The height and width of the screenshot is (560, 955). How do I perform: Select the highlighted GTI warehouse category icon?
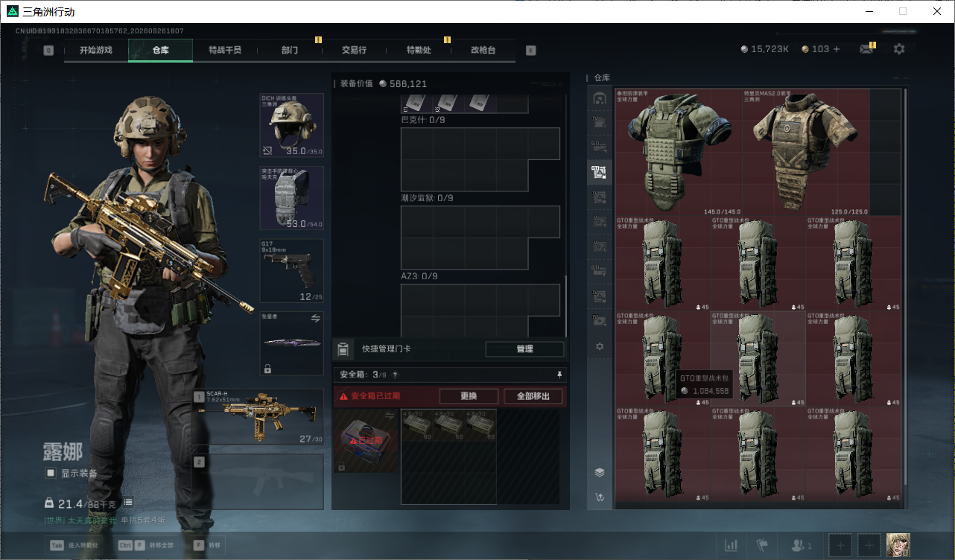click(600, 172)
